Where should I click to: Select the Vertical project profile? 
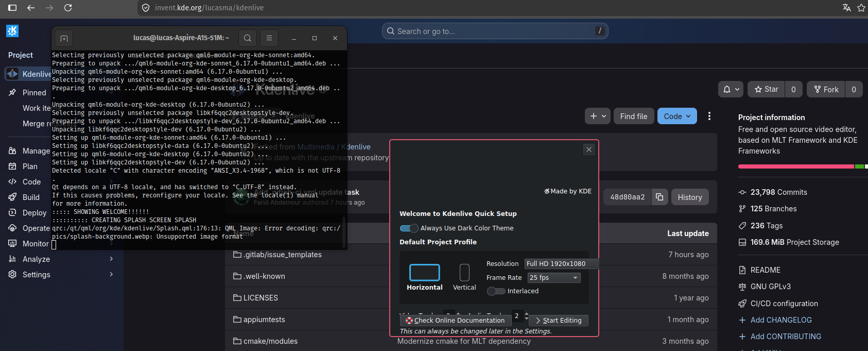(464, 277)
